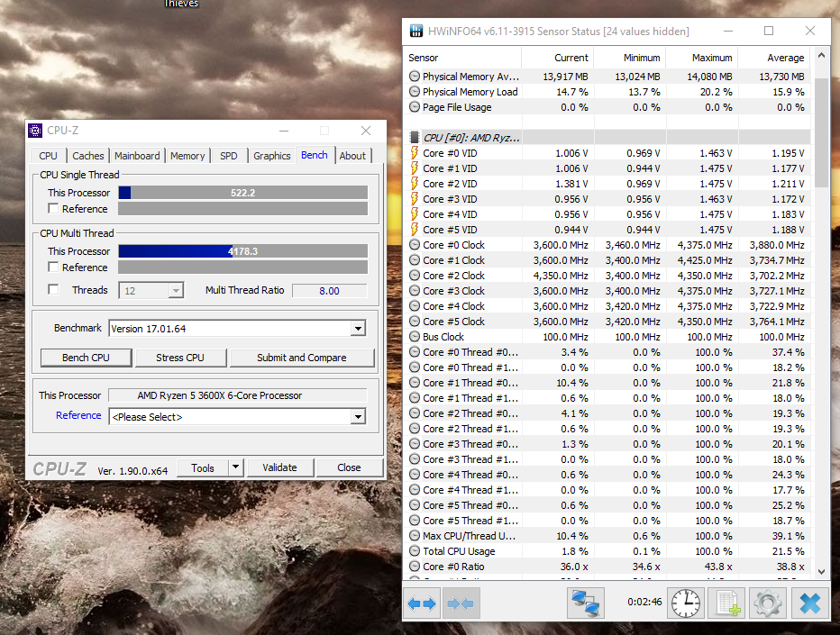Click the Tools button in CPU-Z
This screenshot has height=635, width=840.
click(x=203, y=468)
